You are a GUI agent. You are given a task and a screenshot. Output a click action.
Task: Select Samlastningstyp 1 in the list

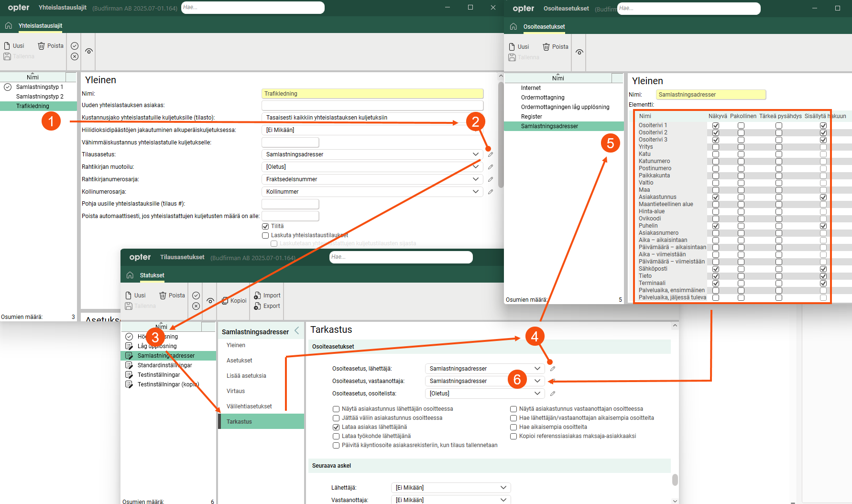click(40, 87)
